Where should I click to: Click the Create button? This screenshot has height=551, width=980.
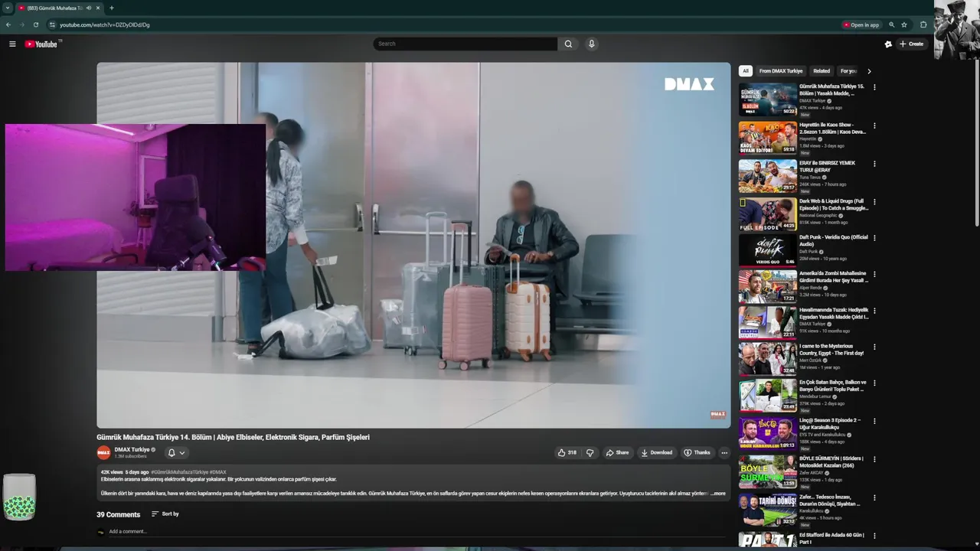point(912,44)
